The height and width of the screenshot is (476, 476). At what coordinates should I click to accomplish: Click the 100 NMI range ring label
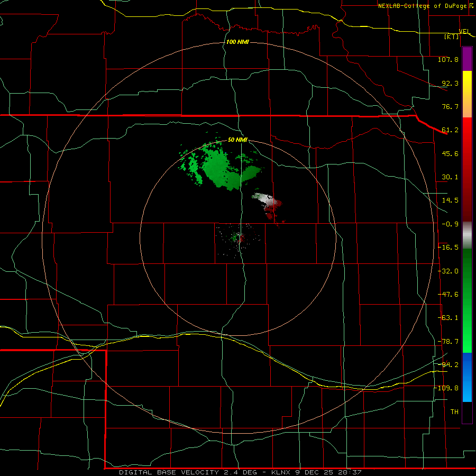[x=237, y=42]
